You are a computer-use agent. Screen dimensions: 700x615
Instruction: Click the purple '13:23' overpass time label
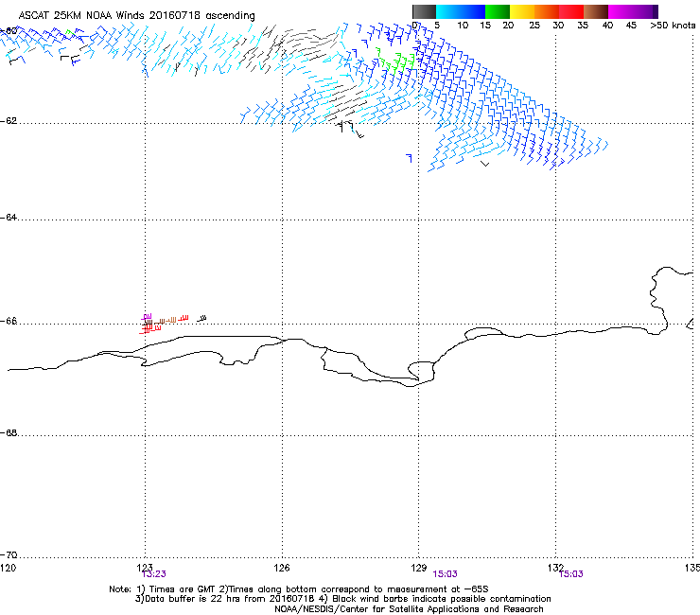pos(154,574)
